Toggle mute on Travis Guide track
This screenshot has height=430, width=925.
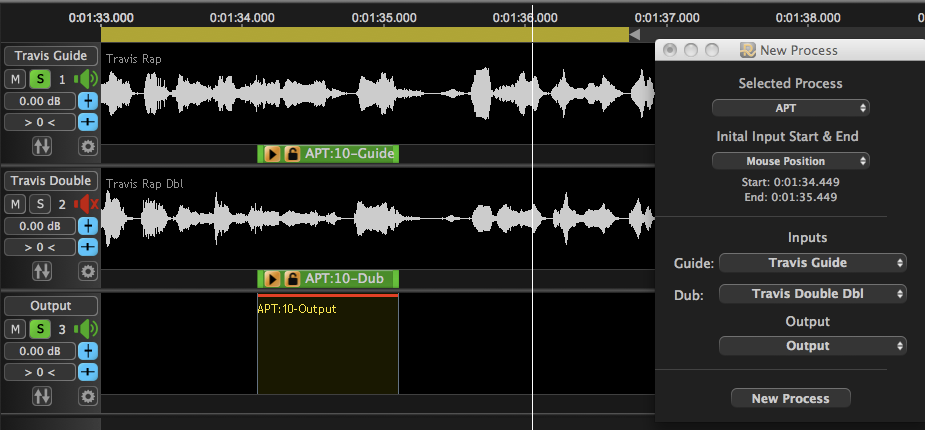[x=16, y=79]
